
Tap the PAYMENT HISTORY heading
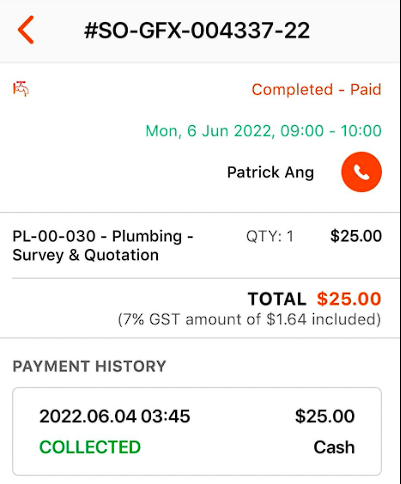click(89, 366)
